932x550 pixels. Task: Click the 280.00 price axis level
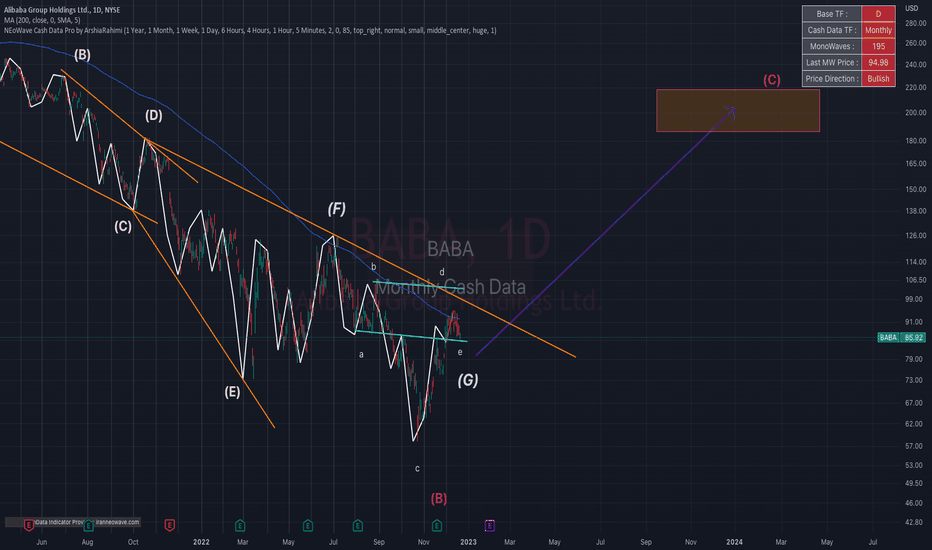click(915, 23)
